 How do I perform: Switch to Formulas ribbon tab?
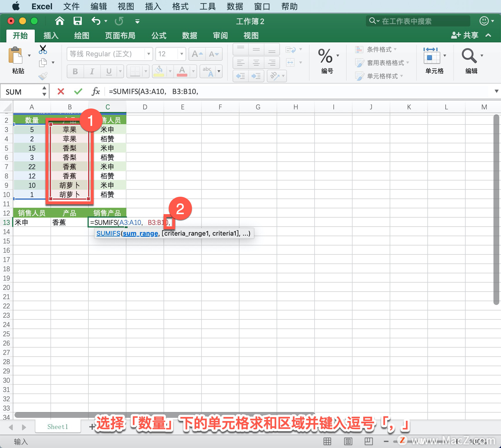pos(159,36)
